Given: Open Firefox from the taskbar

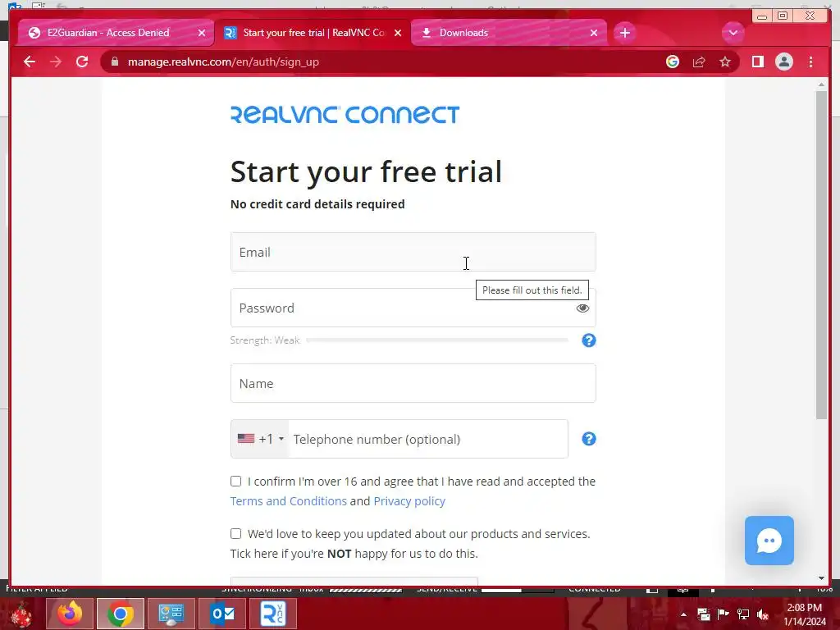Looking at the screenshot, I should 70,614.
